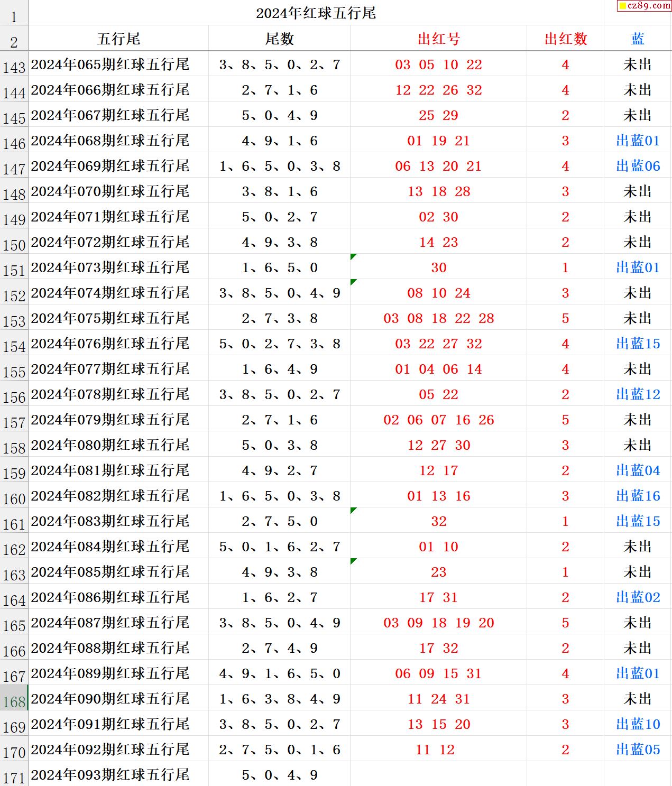672x786 pixels.
Task: Click the 出蓝10 cell in the 091期 row
Action: pos(638,724)
